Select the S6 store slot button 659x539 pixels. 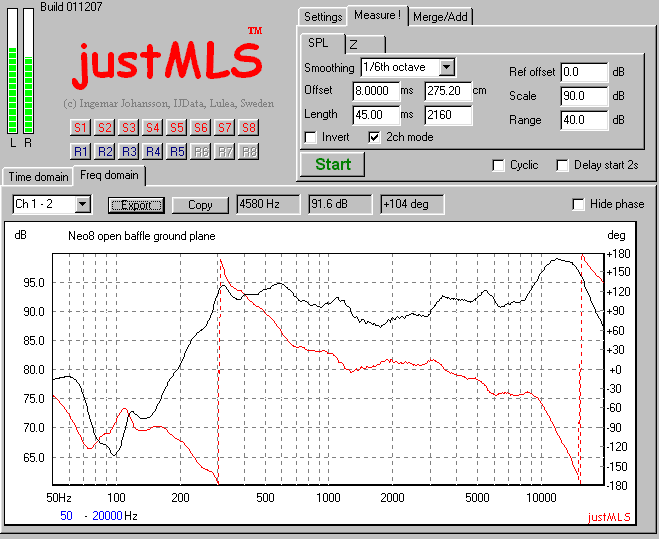point(200,127)
